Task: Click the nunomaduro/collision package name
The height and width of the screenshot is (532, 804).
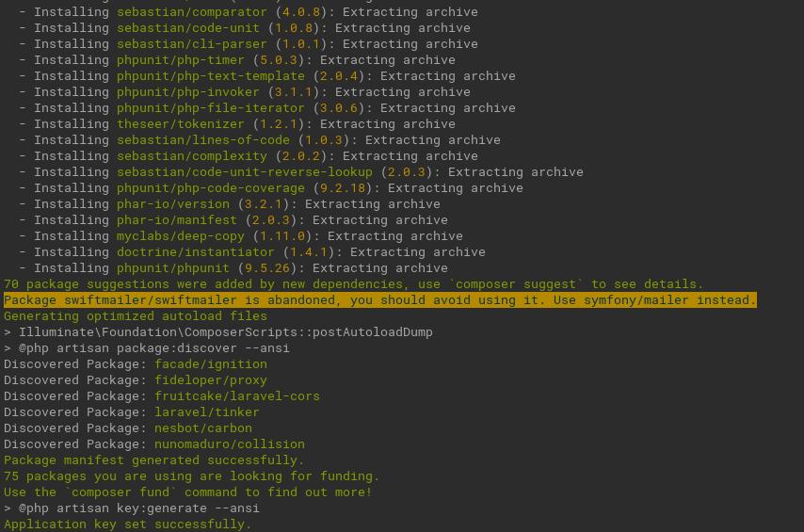Action: tap(230, 443)
